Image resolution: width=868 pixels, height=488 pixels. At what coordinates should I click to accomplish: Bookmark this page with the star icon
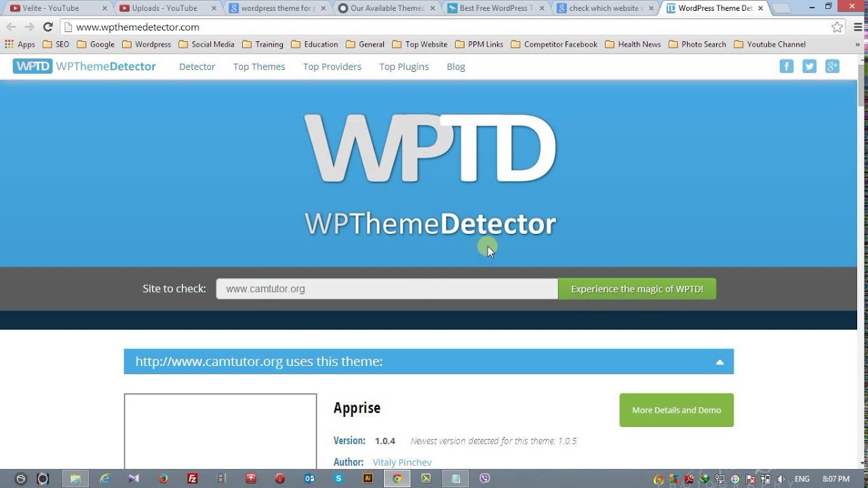[x=837, y=27]
